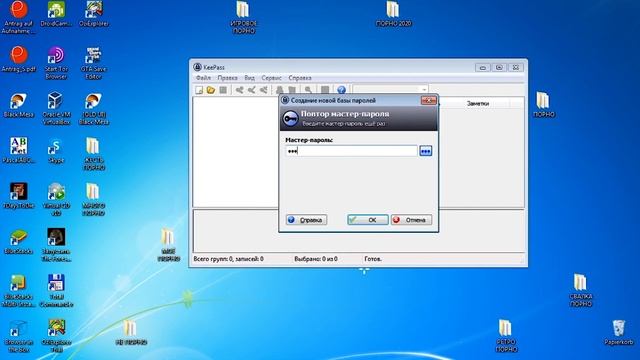Select the desktop folder starting with СВАЛКА
The width and height of the screenshot is (640, 360).
coord(581,291)
